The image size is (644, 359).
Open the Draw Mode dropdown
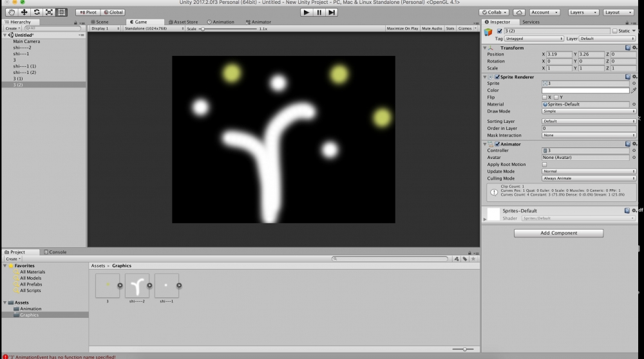pyautogui.click(x=589, y=111)
